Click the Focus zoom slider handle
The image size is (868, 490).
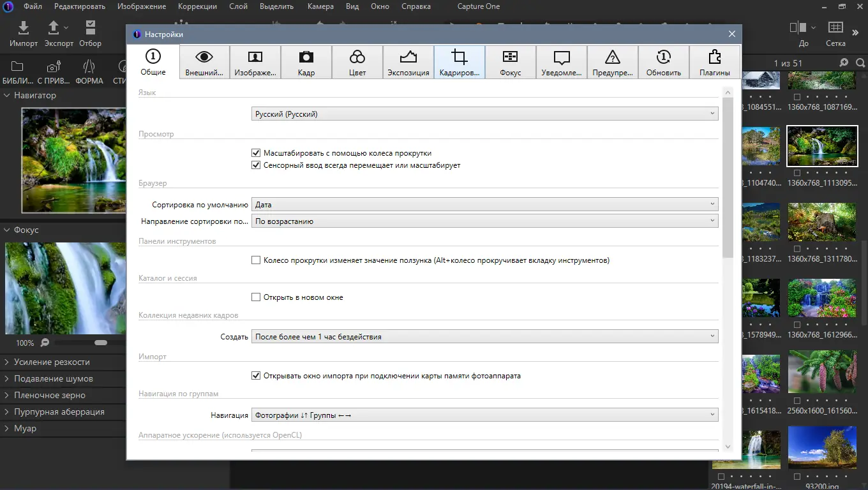(100, 343)
